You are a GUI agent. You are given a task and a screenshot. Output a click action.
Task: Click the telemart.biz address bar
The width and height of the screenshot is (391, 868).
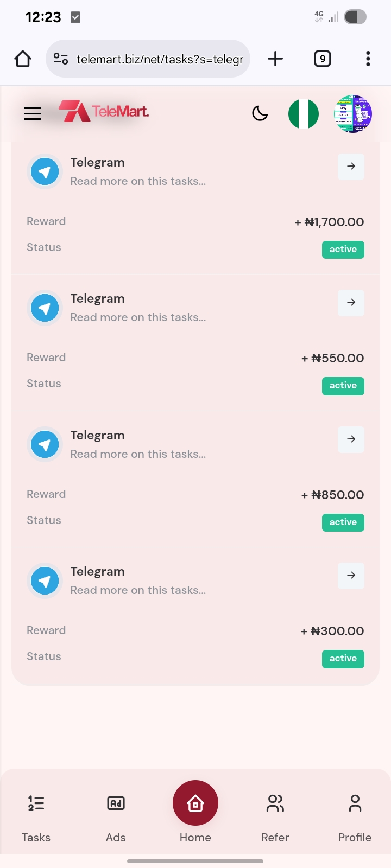(x=157, y=59)
